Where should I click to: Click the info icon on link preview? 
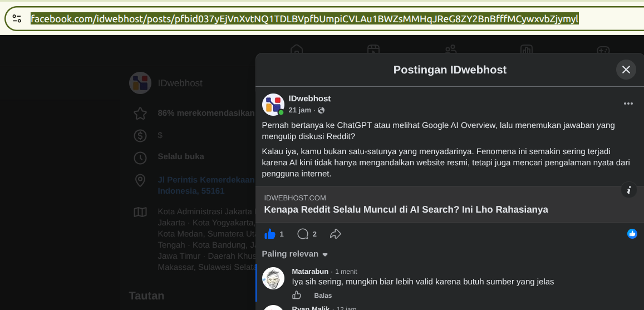pyautogui.click(x=628, y=190)
